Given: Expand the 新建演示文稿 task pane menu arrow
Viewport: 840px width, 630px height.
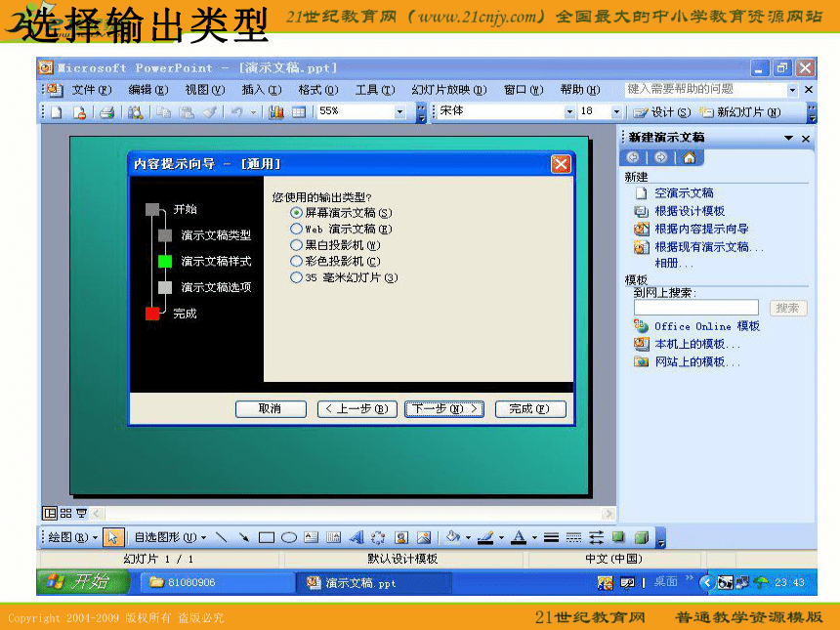Looking at the screenshot, I should (788, 139).
